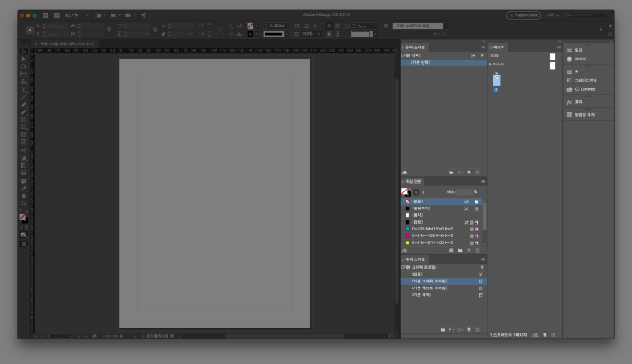Select the Eyedropper tool
The height and width of the screenshot is (364, 632).
(x=24, y=188)
